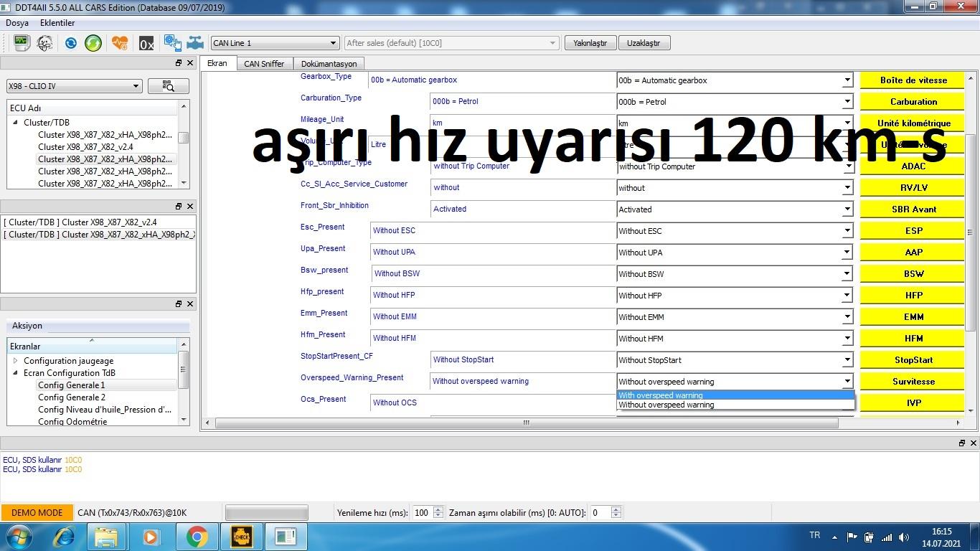The width and height of the screenshot is (980, 551).
Task: Click the oscilloscope monitor toolbar icon
Action: click(x=21, y=43)
